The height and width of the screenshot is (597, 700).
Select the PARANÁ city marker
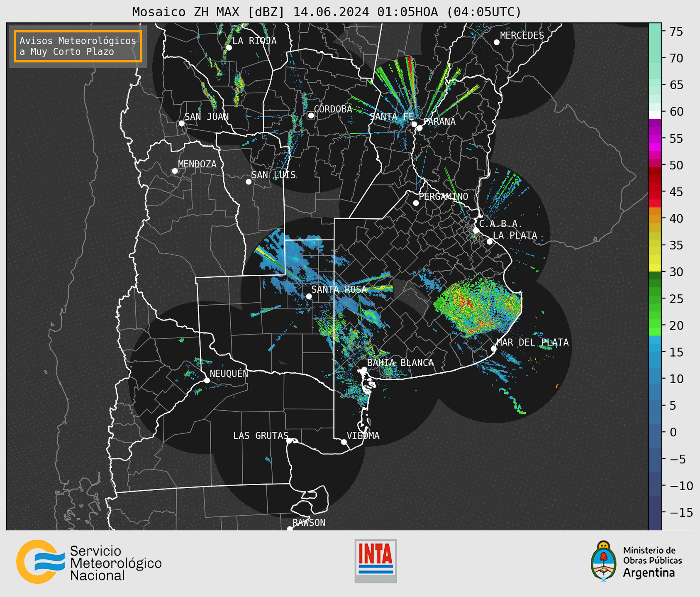pyautogui.click(x=420, y=128)
